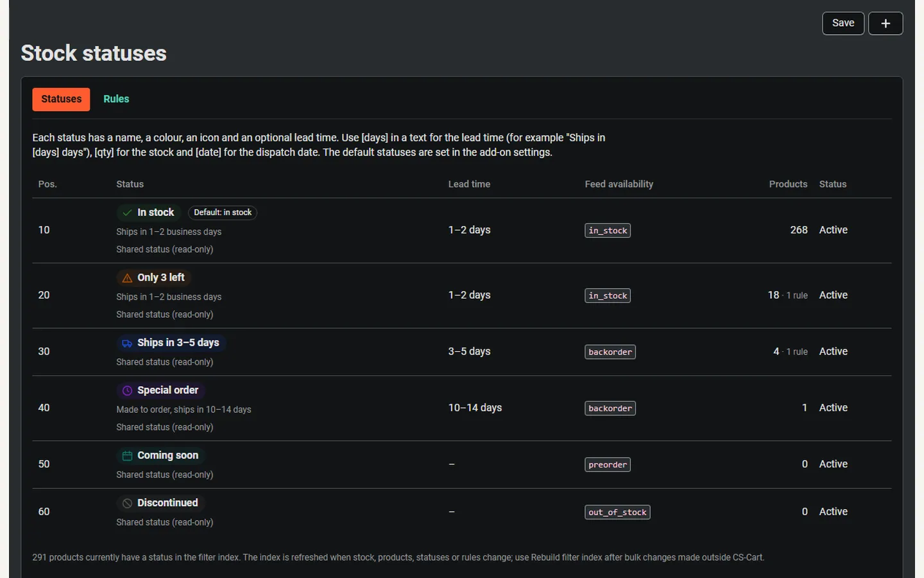Screen dimensions: 924x578
Task: Click the Feed availability column header
Action: (x=619, y=184)
